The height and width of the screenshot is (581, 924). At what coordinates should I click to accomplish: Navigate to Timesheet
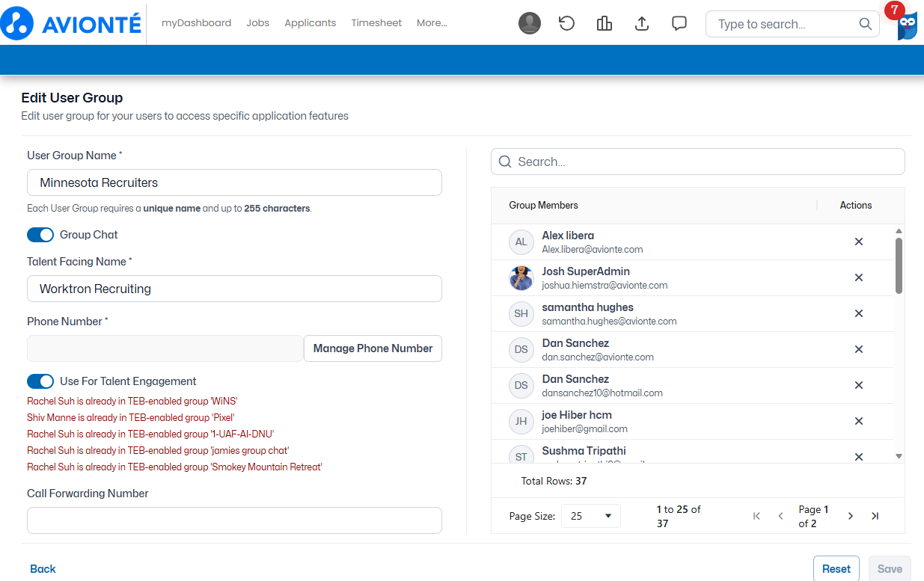point(376,23)
